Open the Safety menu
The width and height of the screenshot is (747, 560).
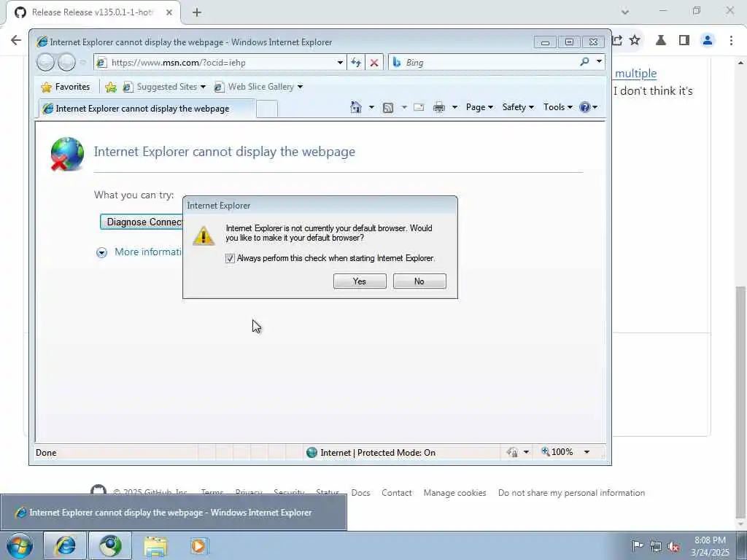tap(518, 107)
